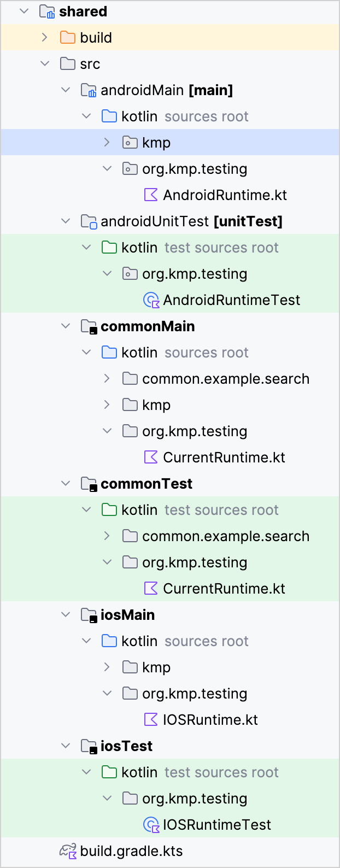The height and width of the screenshot is (868, 340).
Task: Select CurrentRuntime.kt in commonTest
Action: click(224, 589)
